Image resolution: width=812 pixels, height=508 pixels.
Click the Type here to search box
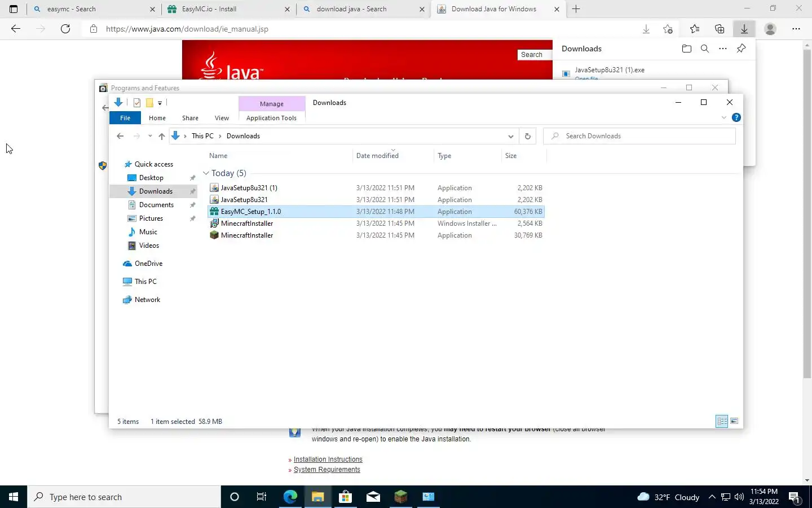(124, 497)
